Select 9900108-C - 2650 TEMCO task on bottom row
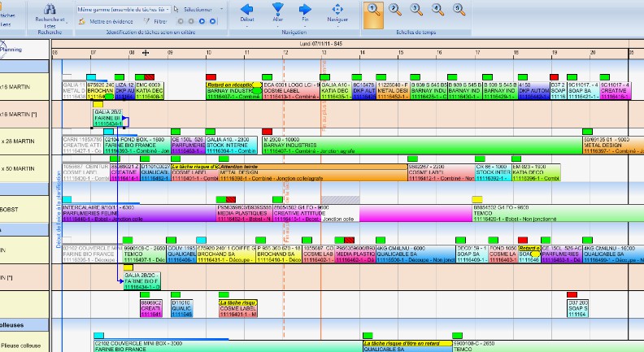Viewport: 644px width, 352px height. click(548, 346)
